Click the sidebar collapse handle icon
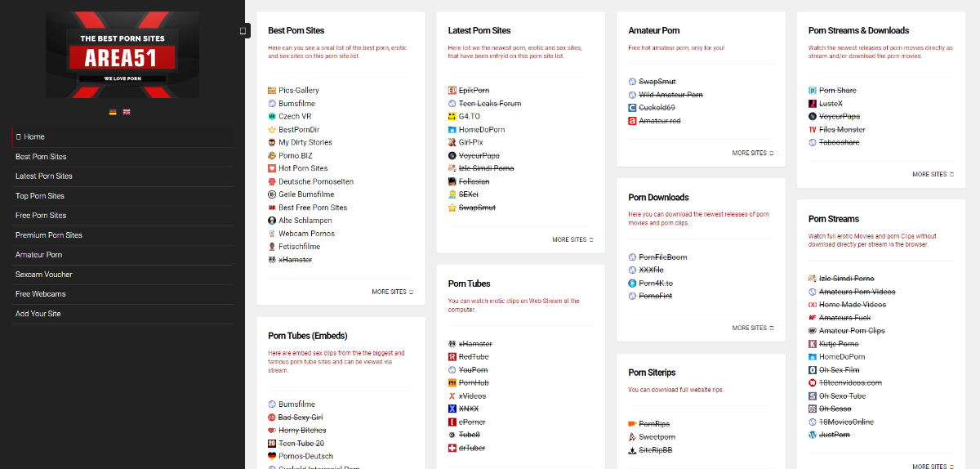 pyautogui.click(x=243, y=30)
